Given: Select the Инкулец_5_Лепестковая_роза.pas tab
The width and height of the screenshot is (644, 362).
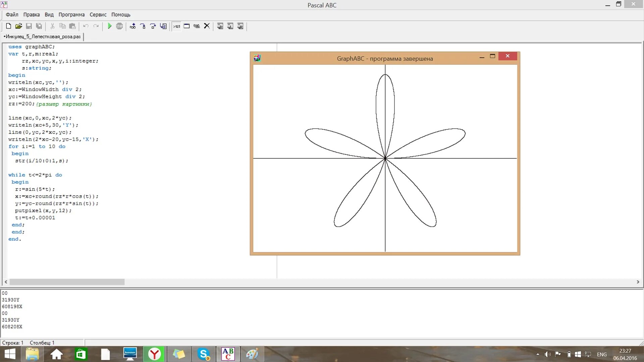Looking at the screenshot, I should coord(43,37).
